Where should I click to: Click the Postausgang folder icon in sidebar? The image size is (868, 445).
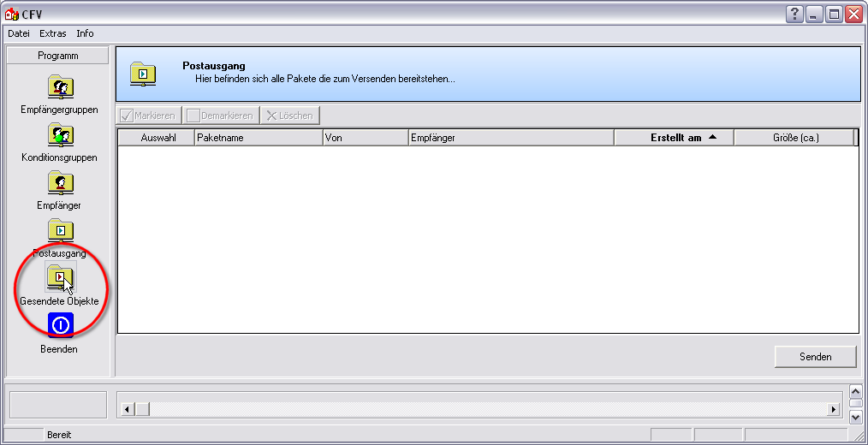pos(60,231)
